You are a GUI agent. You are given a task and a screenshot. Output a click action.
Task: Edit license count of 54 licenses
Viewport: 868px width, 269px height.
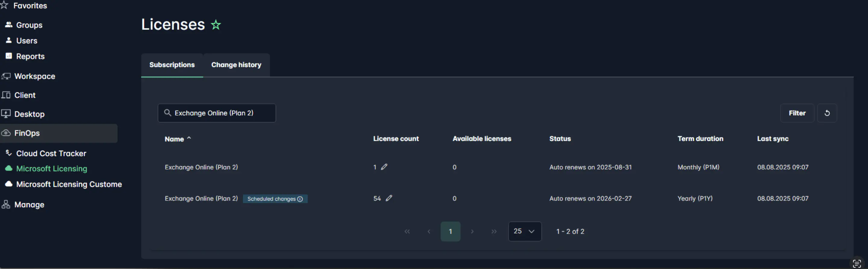pos(389,198)
